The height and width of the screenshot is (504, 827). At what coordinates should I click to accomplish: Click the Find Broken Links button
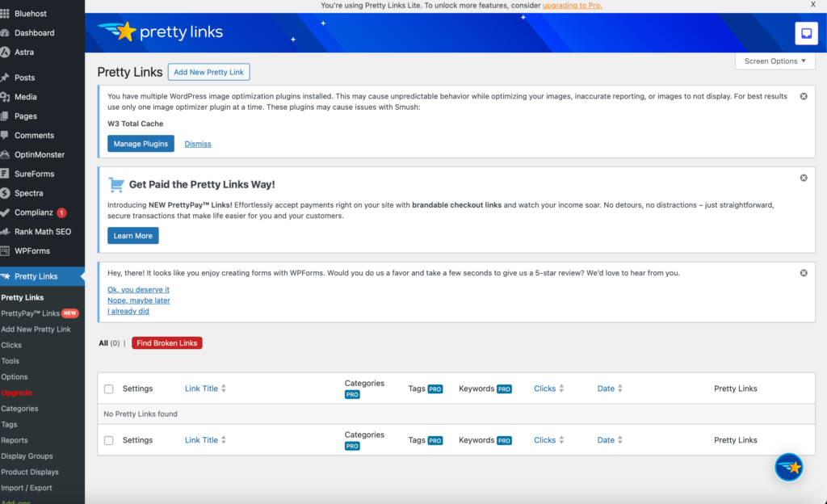point(166,342)
